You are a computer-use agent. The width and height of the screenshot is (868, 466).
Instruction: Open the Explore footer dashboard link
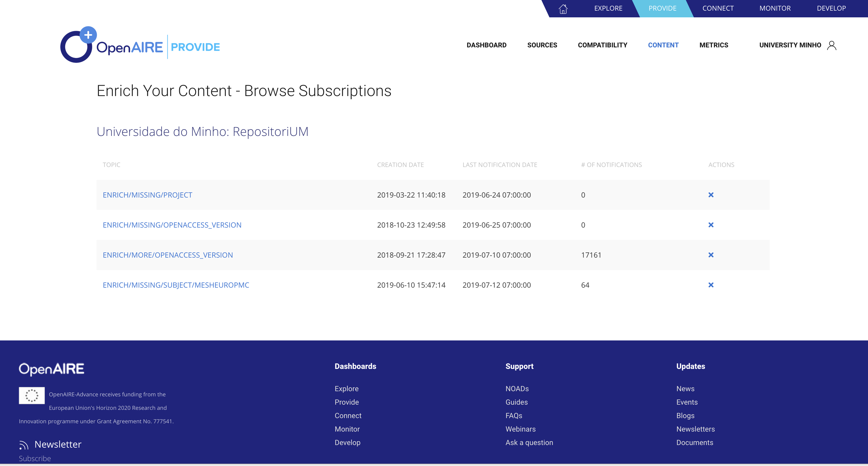[x=346, y=389]
